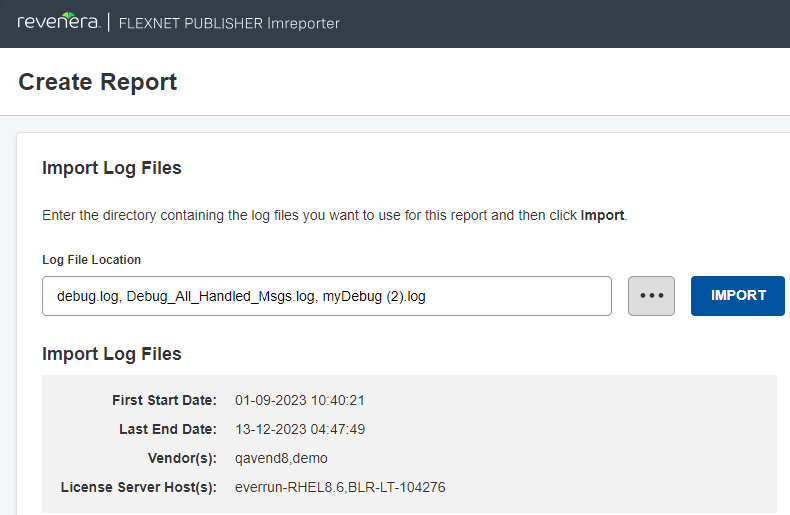
Task: Select the qavend8,demo vendor value
Action: click(281, 458)
